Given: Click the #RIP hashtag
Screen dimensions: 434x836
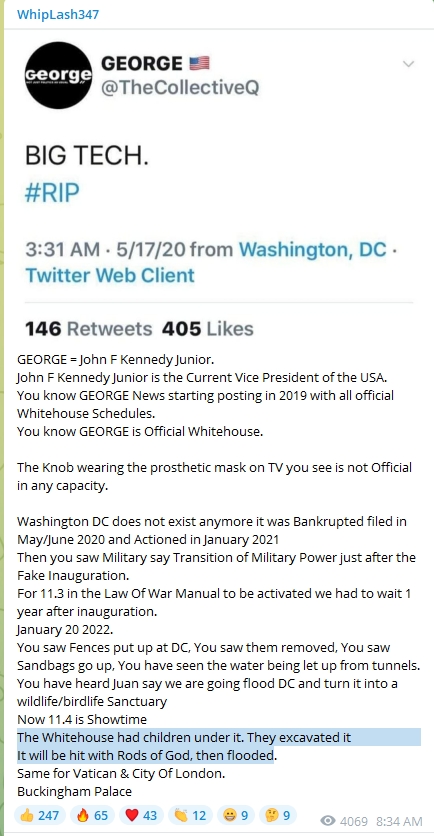Looking at the screenshot, I should click(x=52, y=192).
